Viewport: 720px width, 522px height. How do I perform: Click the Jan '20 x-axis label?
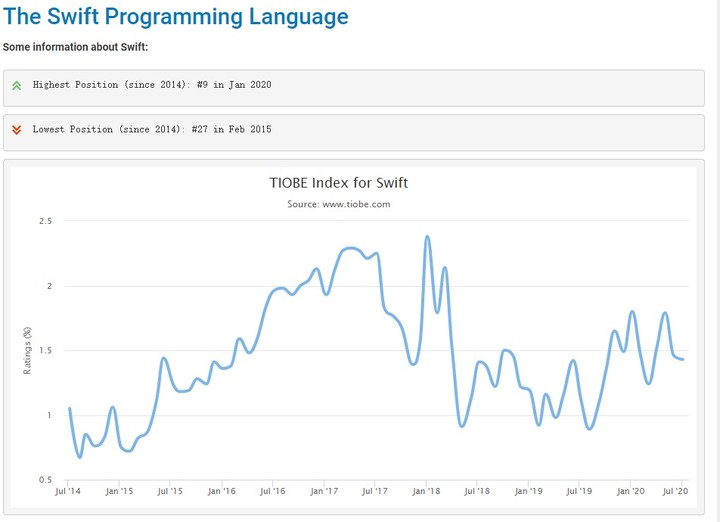(630, 491)
